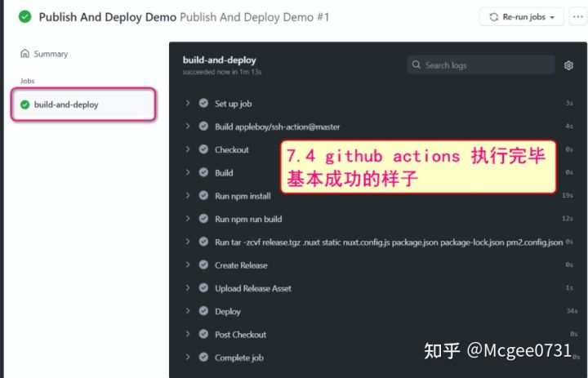This screenshot has width=588, height=378.
Task: Click the Set up job label
Action: [233, 104]
